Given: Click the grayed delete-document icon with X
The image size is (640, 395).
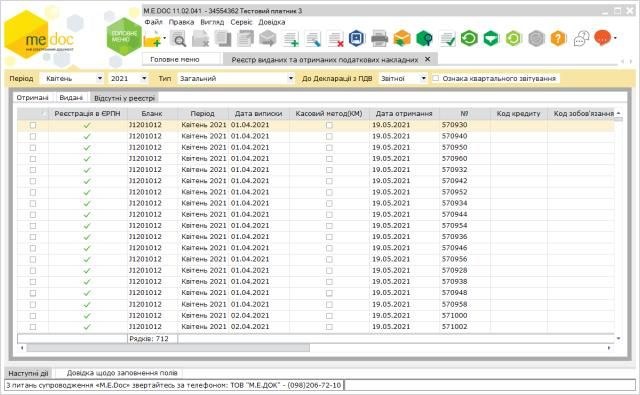Looking at the screenshot, I should (200, 39).
